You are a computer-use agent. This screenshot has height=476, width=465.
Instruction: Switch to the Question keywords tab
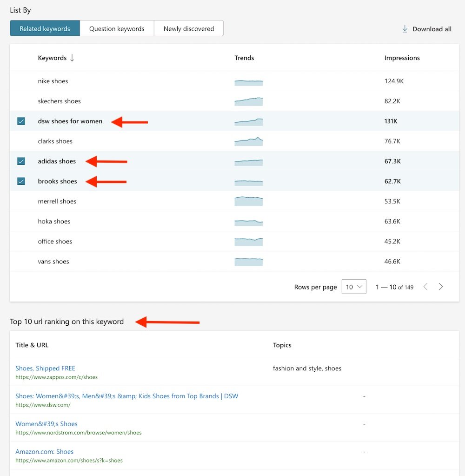[x=117, y=28]
